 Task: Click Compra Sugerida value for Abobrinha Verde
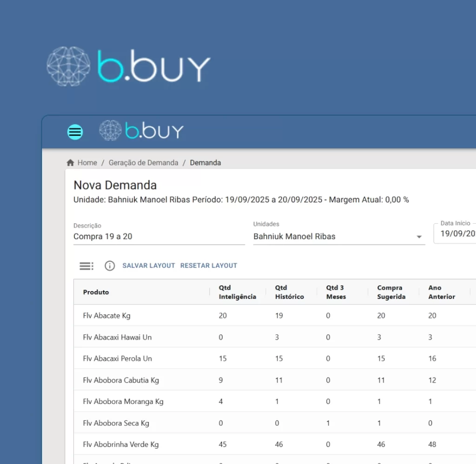coord(381,444)
